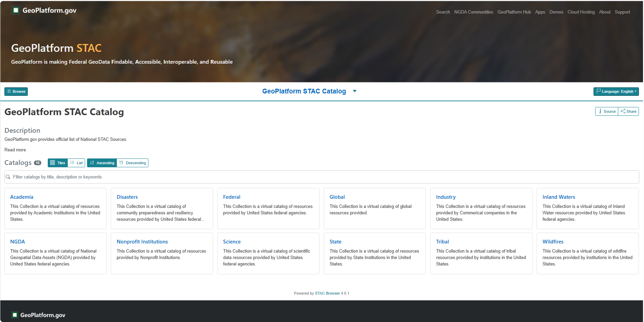Viewport: 644px width, 322px height.
Task: Click the GeoPlatform.gov footer logo icon
Action: 15,315
